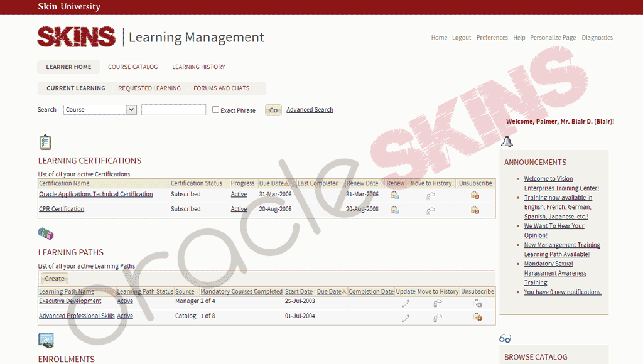643x364 pixels.
Task: Open Executive Development learning path
Action: (70, 301)
